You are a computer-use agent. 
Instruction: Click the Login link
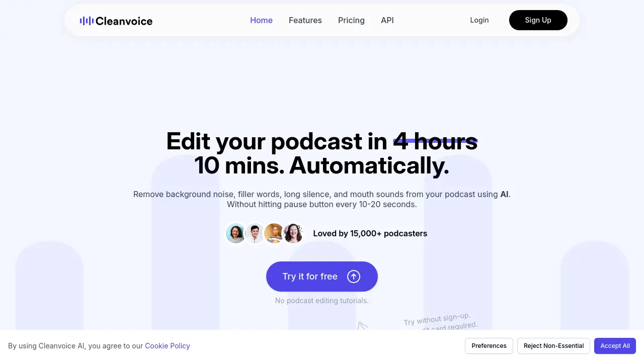pyautogui.click(x=479, y=20)
